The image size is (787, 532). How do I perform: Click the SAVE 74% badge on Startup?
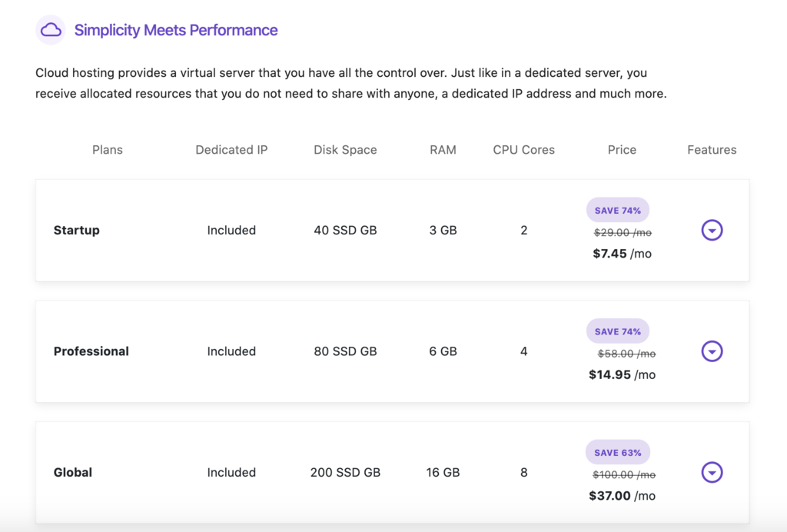point(617,209)
